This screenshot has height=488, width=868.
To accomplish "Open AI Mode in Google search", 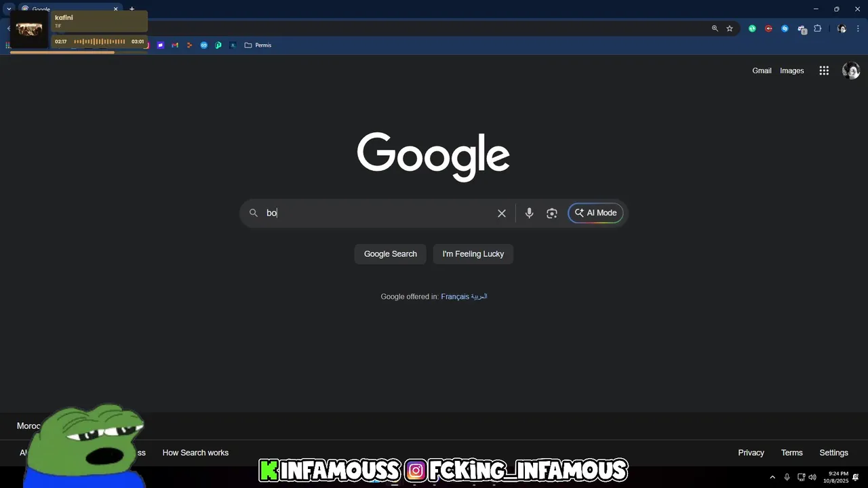I will (x=595, y=213).
